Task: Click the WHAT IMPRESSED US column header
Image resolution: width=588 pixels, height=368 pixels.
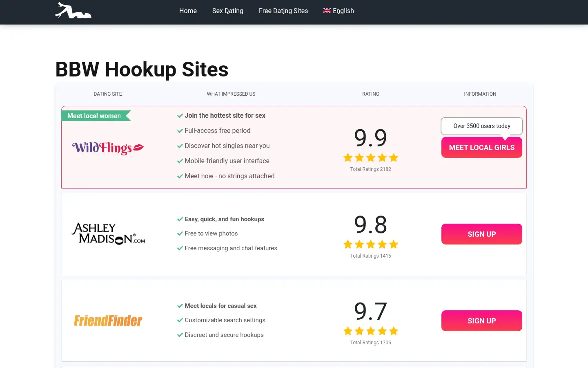Action: [x=231, y=94]
